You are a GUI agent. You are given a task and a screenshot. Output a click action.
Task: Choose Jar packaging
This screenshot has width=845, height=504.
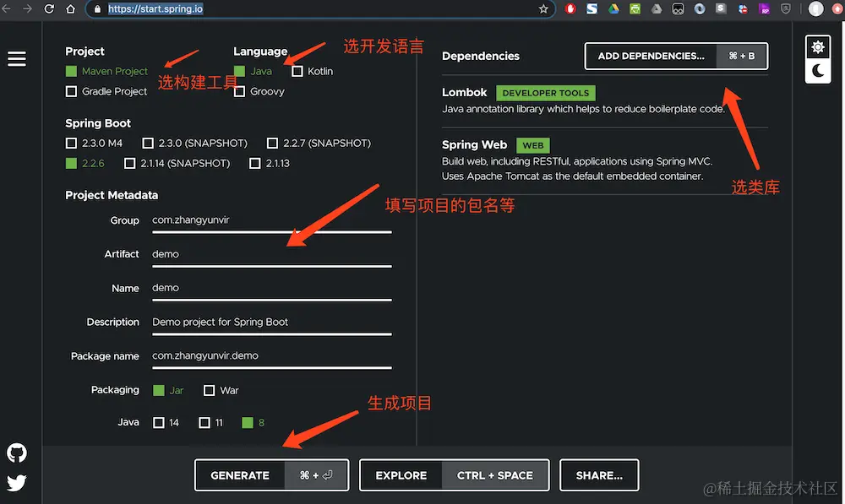click(168, 390)
